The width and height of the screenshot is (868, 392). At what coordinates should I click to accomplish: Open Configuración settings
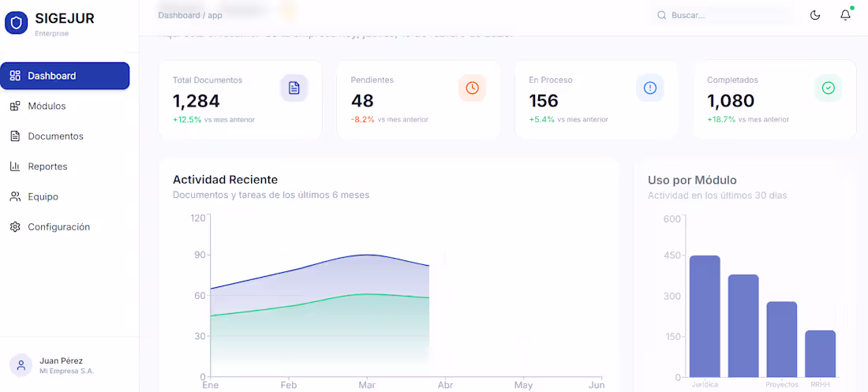(x=65, y=227)
